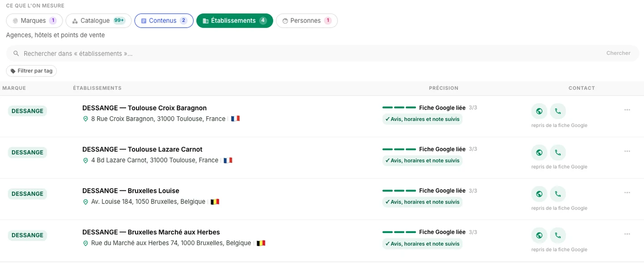644x267 pixels.
Task: Click the Belgian flag on Bruxelles Louise row
Action: click(x=215, y=202)
